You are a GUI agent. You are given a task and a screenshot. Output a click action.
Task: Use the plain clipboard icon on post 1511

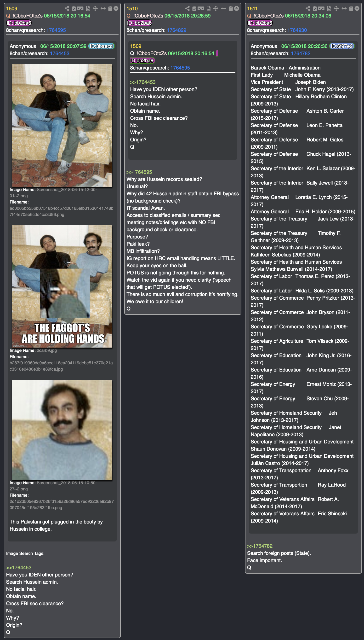pos(351,8)
